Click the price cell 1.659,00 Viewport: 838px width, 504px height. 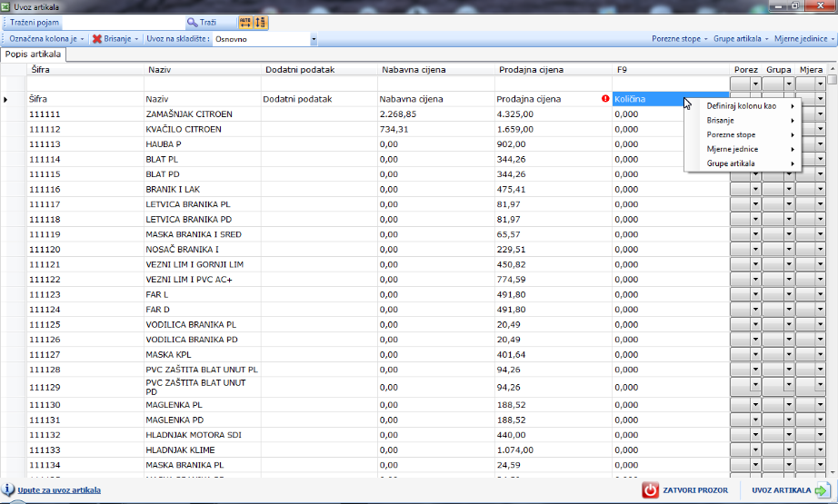pyautogui.click(x=554, y=129)
